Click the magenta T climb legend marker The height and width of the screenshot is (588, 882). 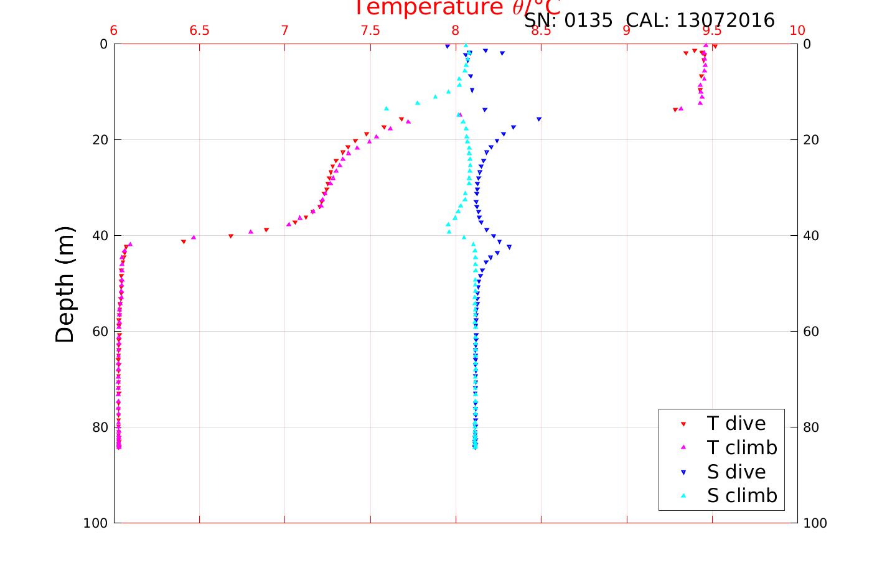click(683, 447)
